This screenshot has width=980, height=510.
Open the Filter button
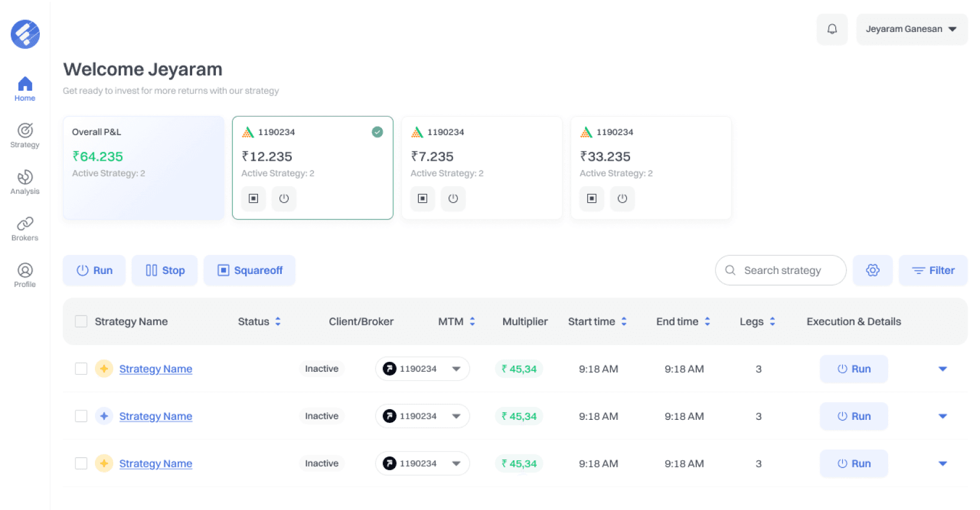[x=933, y=270]
